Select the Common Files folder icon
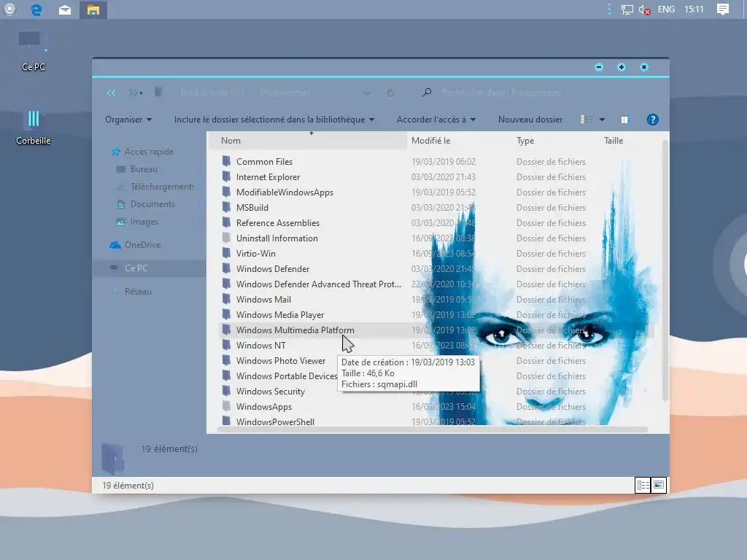Image resolution: width=747 pixels, height=560 pixels. (x=227, y=161)
